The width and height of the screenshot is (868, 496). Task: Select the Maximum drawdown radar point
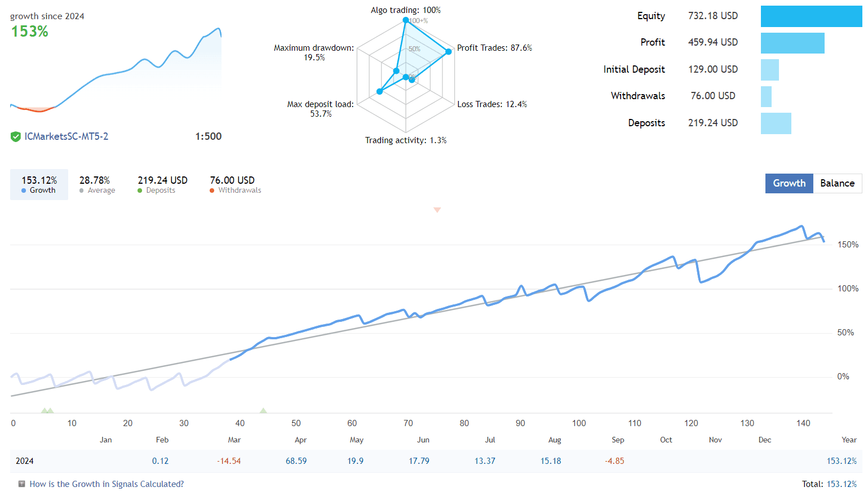click(396, 71)
